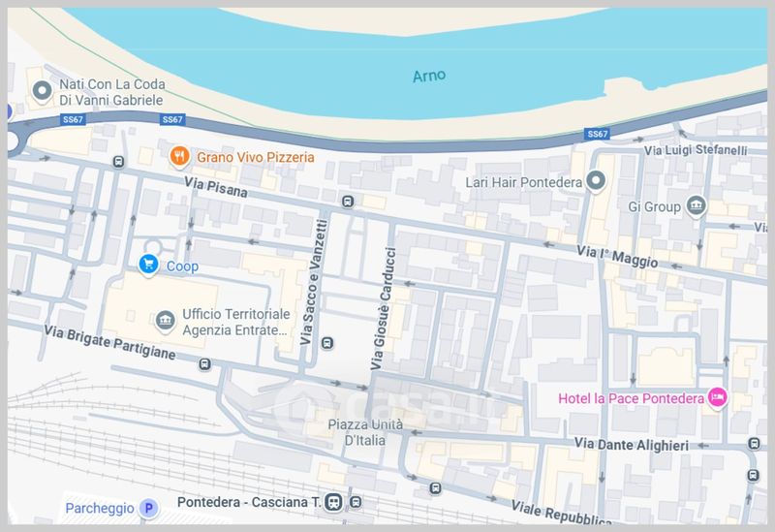Open the Ufficio Territoriale Agenzia Entrate marker

click(x=165, y=321)
